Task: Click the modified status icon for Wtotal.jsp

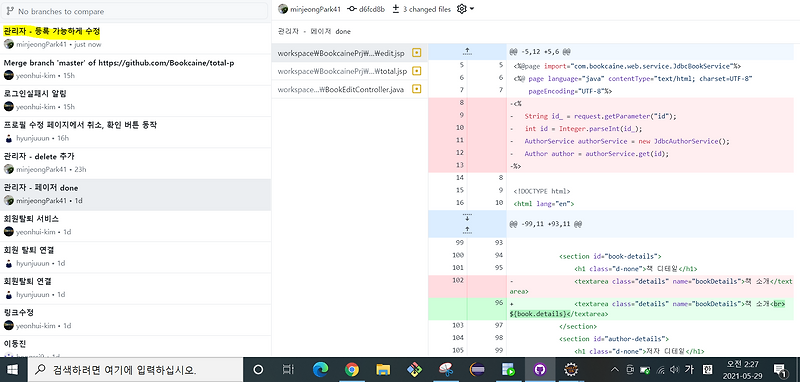Action: [416, 71]
